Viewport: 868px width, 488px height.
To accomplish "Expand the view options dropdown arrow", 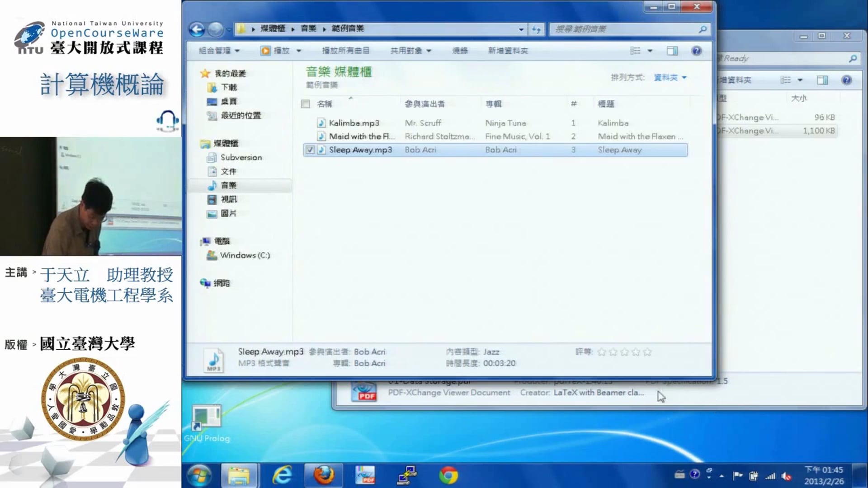I will pos(650,51).
